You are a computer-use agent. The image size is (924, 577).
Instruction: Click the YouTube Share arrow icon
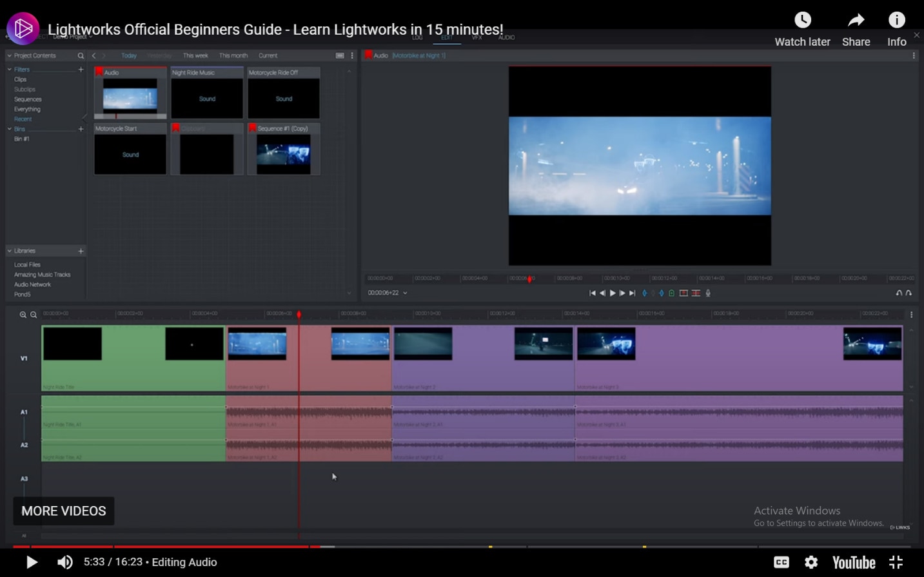(856, 20)
